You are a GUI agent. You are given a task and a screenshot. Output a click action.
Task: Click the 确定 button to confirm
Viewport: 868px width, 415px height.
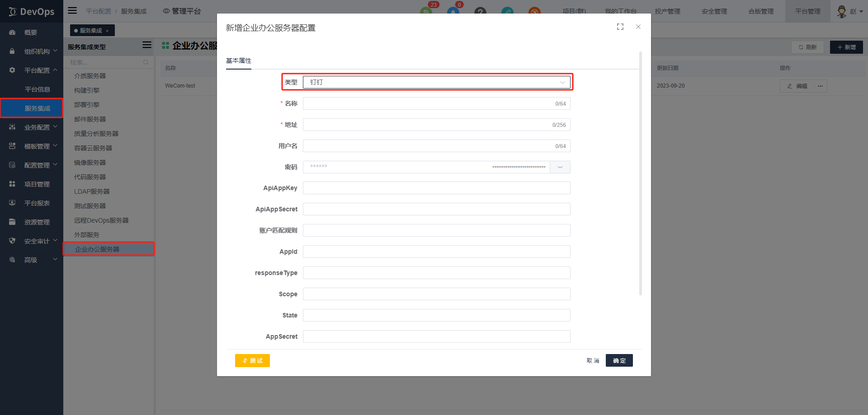(x=619, y=361)
